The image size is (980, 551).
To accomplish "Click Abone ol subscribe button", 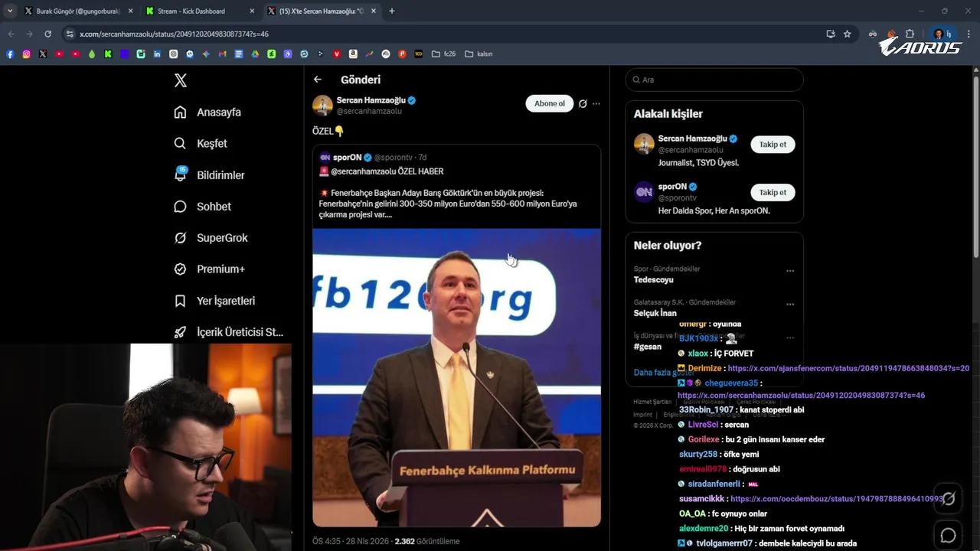I will (x=549, y=104).
